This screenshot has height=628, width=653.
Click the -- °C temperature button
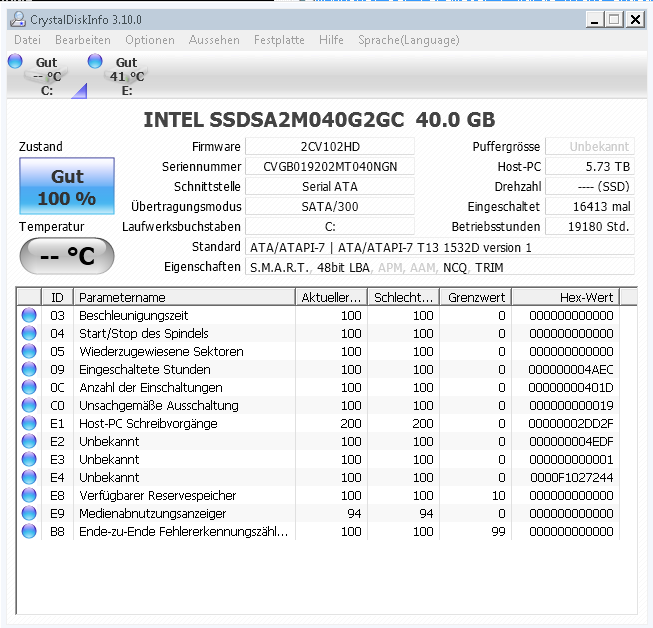pos(67,256)
